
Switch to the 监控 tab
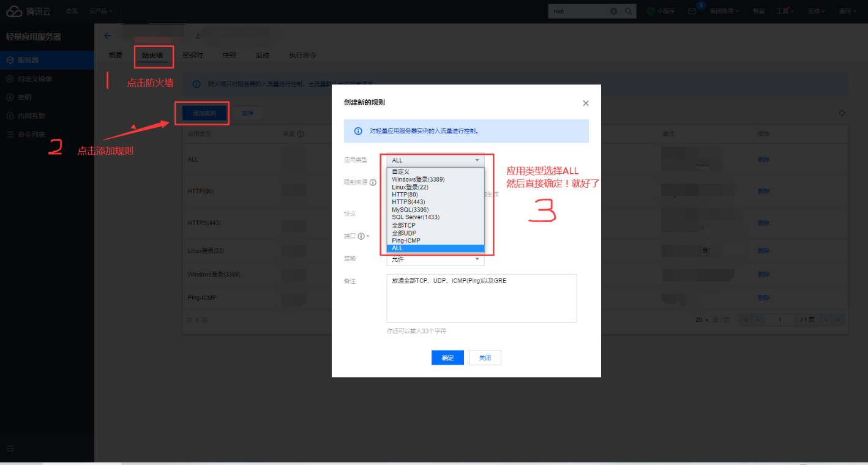pyautogui.click(x=263, y=55)
